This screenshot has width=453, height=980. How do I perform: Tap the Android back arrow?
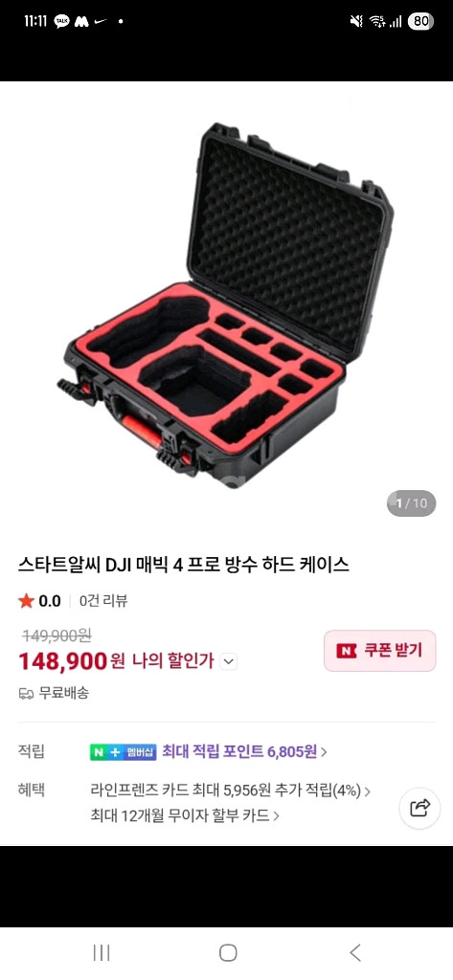pos(354,952)
